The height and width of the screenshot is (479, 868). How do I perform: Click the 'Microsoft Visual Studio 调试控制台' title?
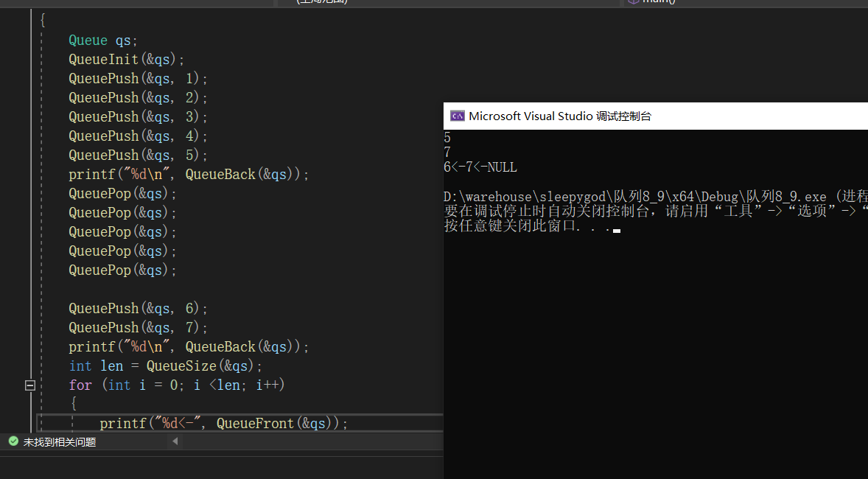[x=560, y=116]
